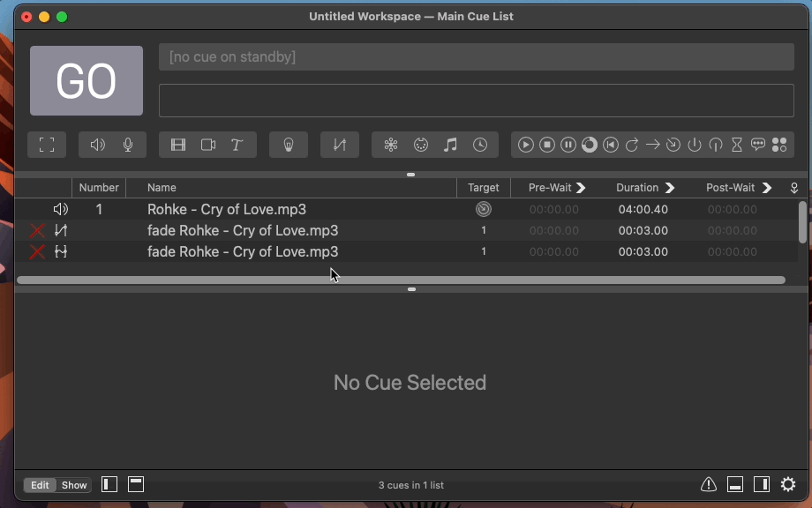Viewport: 812px width, 508px height.
Task: Add a Target cue from the toolbar
Action: coord(673,145)
